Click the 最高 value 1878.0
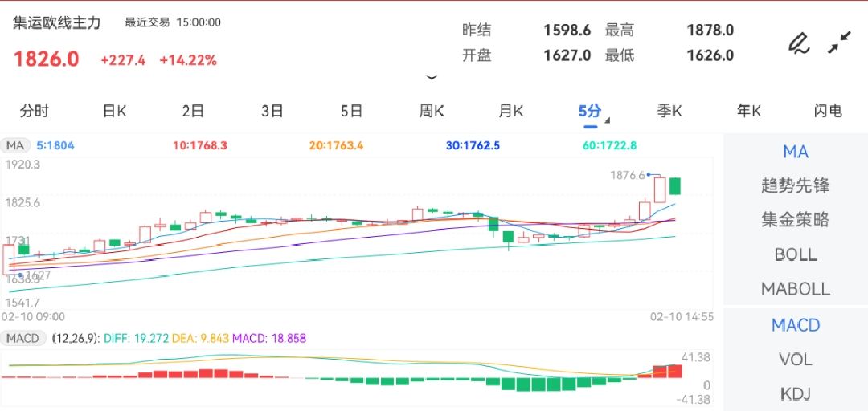Viewport: 868px width, 411px height. point(710,30)
